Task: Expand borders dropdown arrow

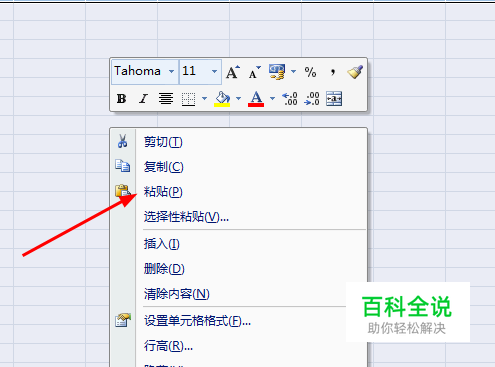Action: click(204, 99)
